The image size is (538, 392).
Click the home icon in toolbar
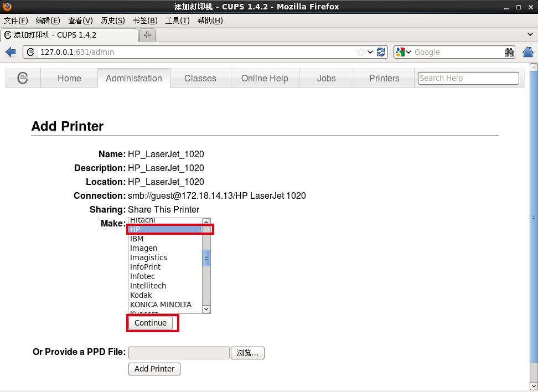[528, 52]
